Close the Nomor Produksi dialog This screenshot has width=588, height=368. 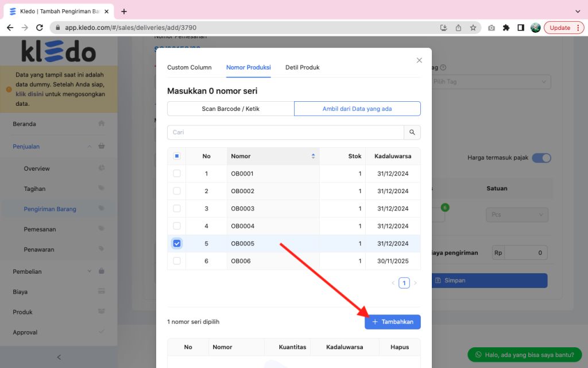coord(419,60)
